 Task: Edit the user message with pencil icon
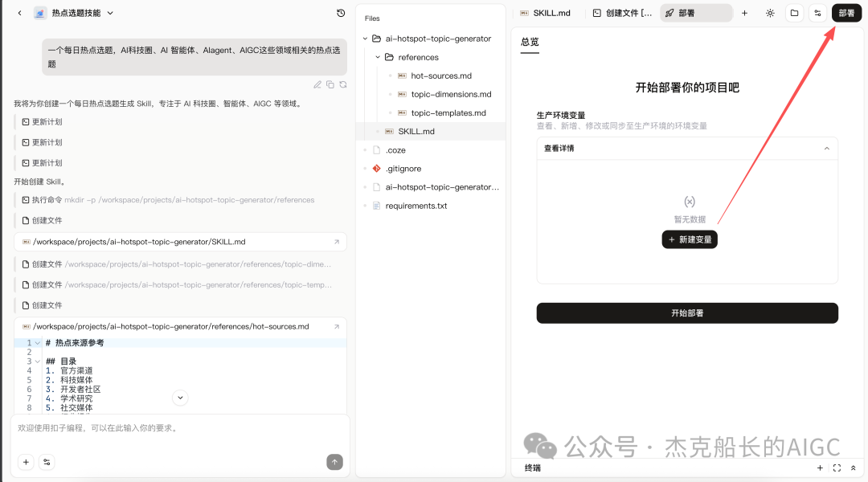[317, 84]
